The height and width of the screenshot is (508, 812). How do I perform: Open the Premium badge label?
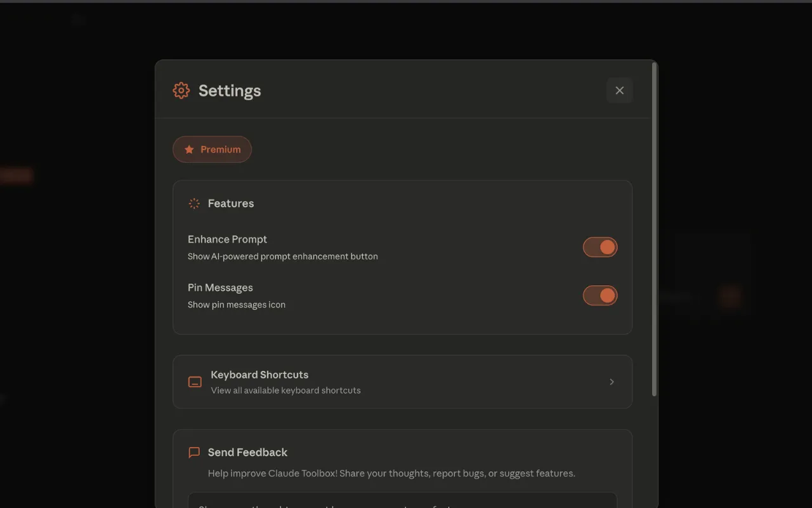(x=221, y=150)
